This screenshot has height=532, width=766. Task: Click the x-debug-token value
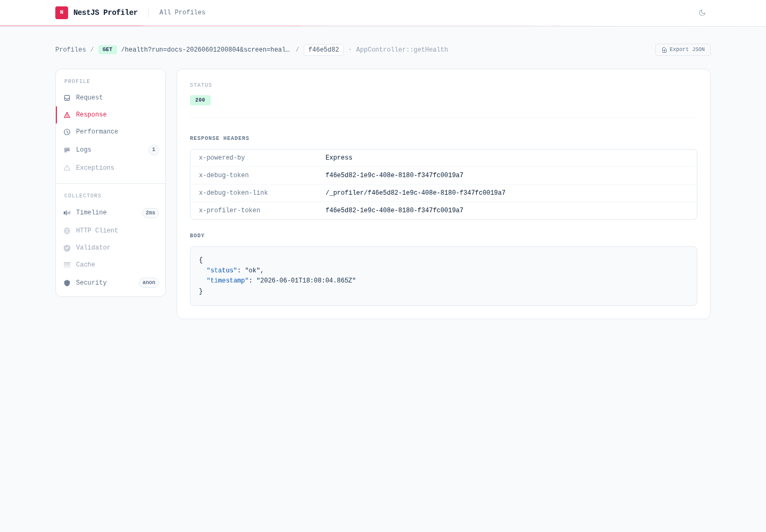point(394,176)
